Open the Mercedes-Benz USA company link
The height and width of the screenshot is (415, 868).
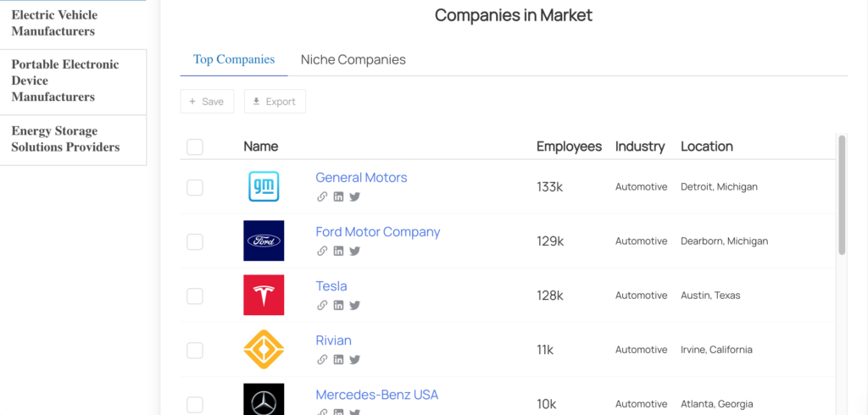pos(376,395)
